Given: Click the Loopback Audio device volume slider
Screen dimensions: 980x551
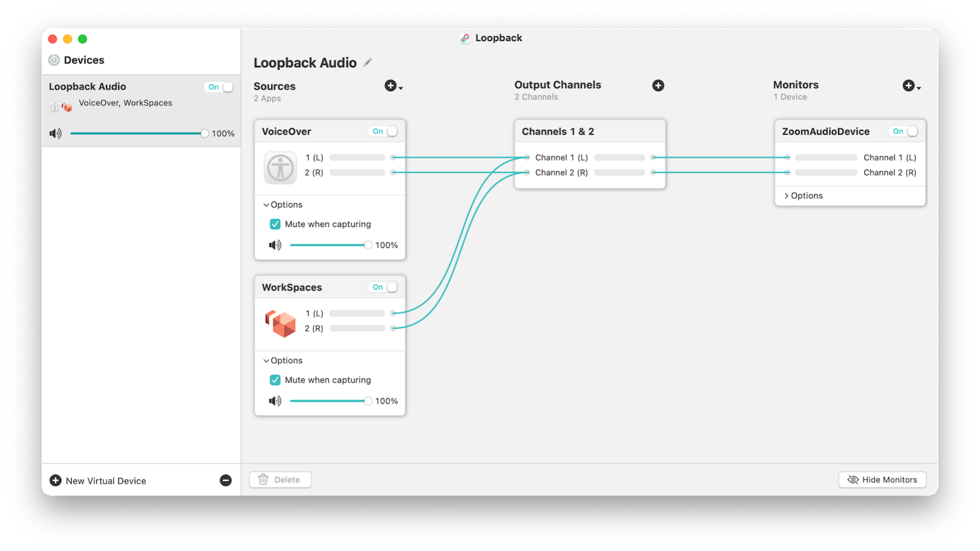Looking at the screenshot, I should pos(140,133).
